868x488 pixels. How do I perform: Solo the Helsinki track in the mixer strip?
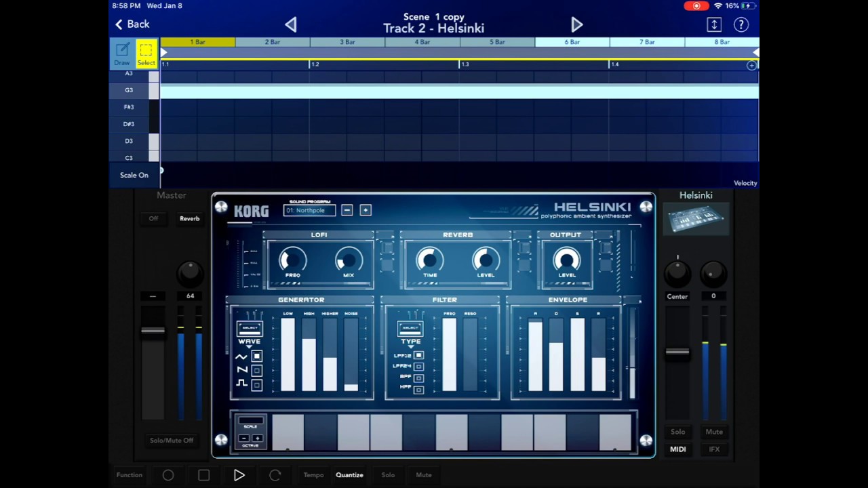click(678, 432)
